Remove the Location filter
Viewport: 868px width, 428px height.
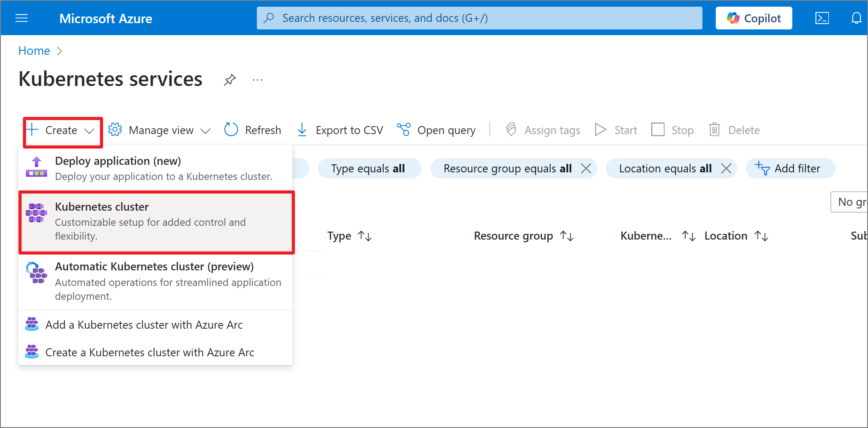726,168
